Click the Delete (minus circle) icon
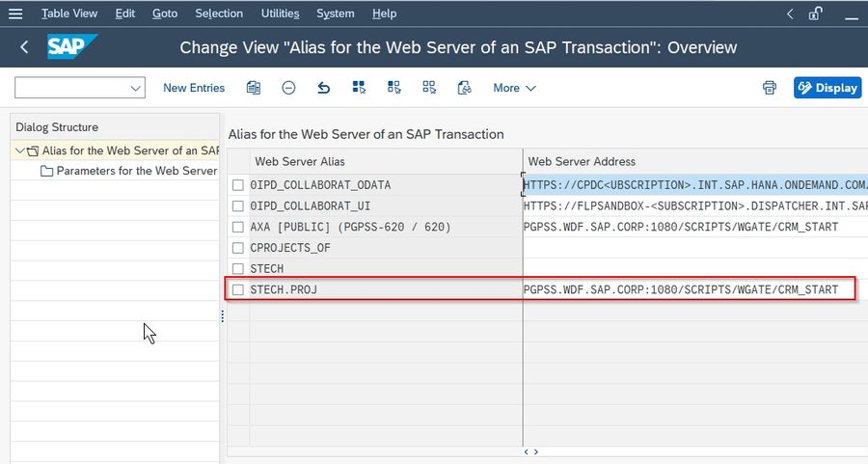The width and height of the screenshot is (868, 464). [288, 88]
